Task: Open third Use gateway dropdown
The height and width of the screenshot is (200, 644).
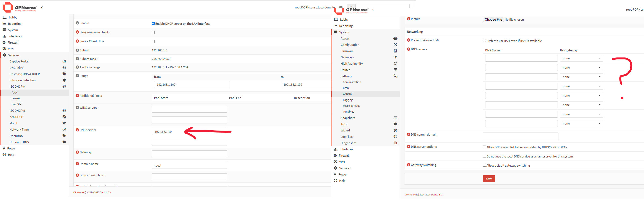Action: (581, 77)
